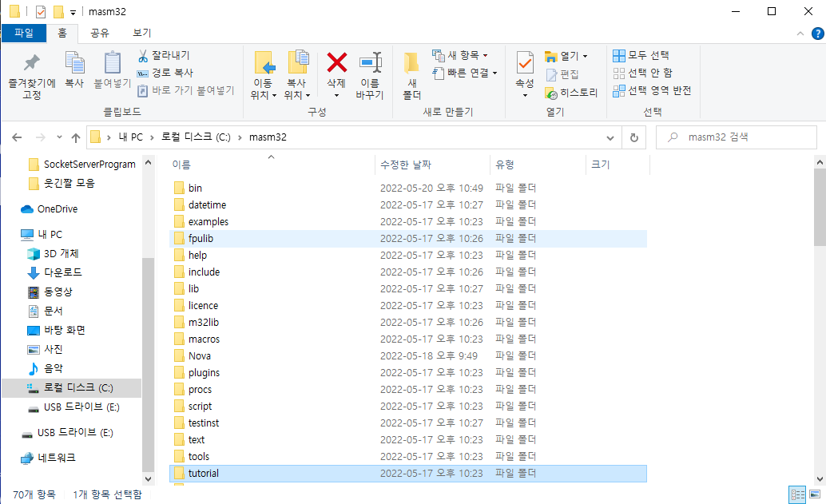Open 바탕 화면 (Desktop) in navigation pane
The height and width of the screenshot is (504, 826).
57,330
